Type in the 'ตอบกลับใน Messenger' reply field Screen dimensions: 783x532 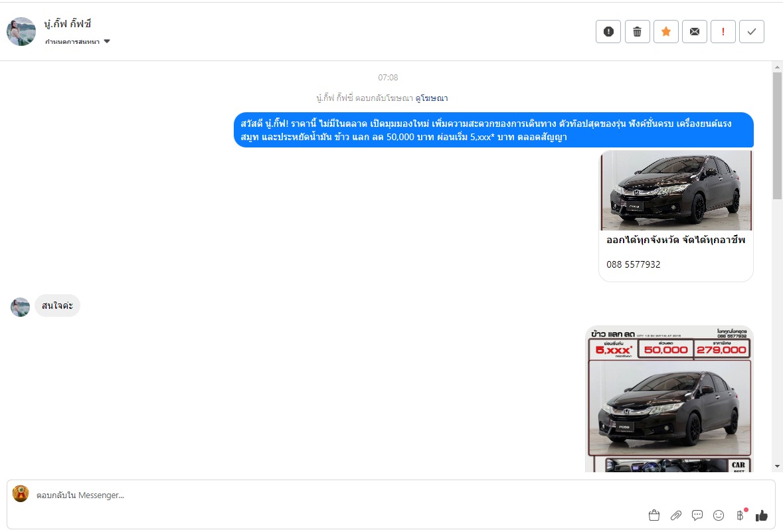(332, 495)
